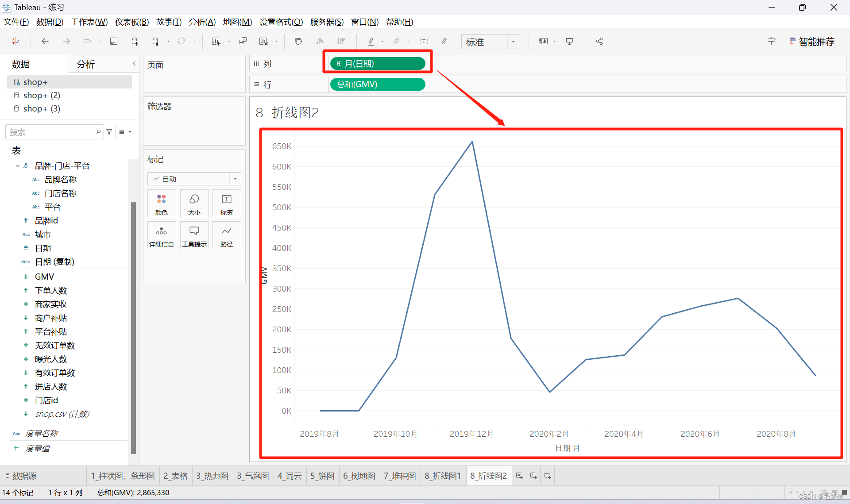Open the Highlight dropdown arrow
Viewport: 850px width, 504px height.
click(382, 42)
